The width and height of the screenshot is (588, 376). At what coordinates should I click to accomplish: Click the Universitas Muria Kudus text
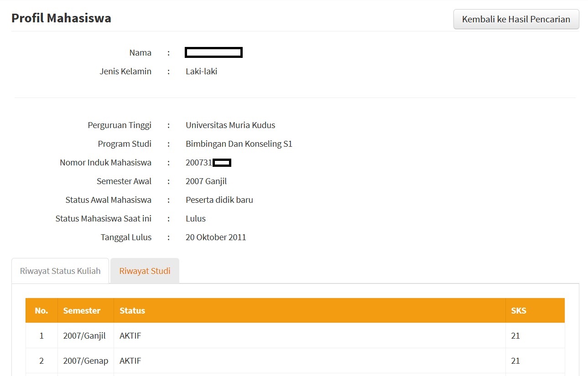point(230,125)
